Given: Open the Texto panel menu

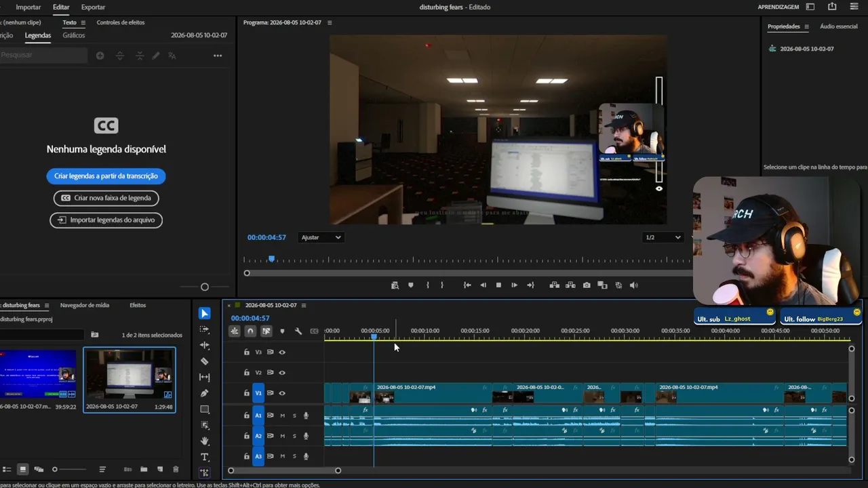Looking at the screenshot, I should pyautogui.click(x=83, y=22).
